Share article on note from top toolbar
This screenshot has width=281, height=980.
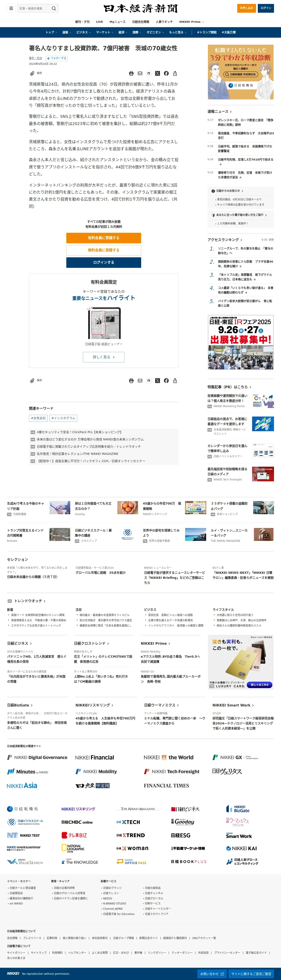[x=149, y=73]
